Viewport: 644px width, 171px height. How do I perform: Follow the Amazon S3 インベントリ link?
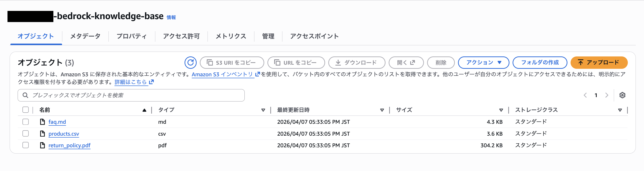222,74
